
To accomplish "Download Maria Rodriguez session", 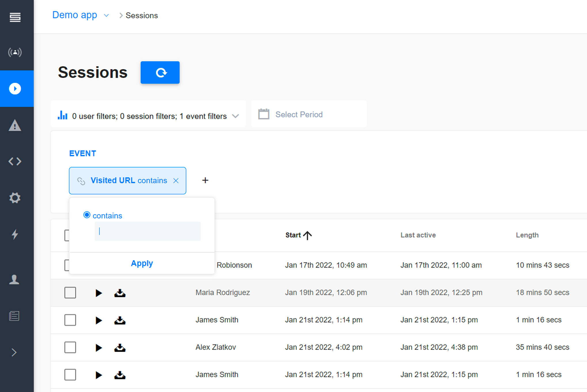I will [120, 293].
